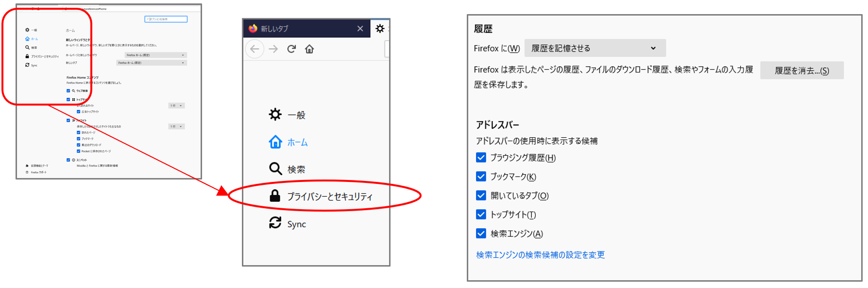
Task: Click the blue house icon next to ホーム in the enlarged sidebar
Action: [275, 142]
